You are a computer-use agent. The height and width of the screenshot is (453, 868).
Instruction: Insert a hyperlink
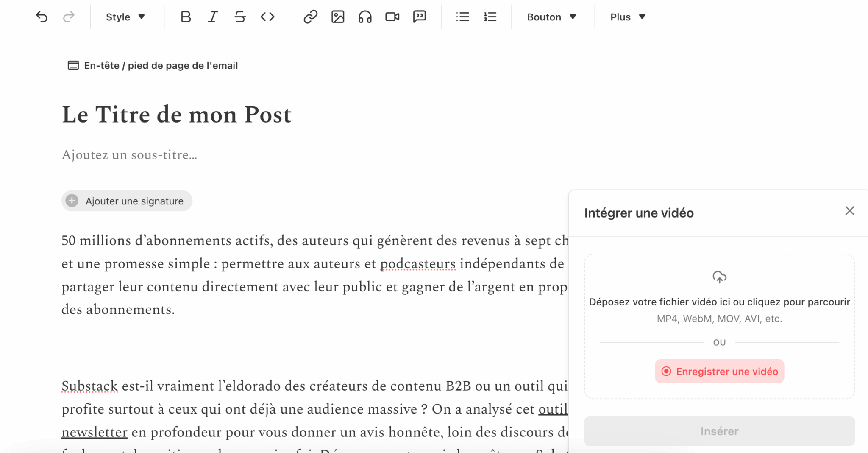coord(310,17)
